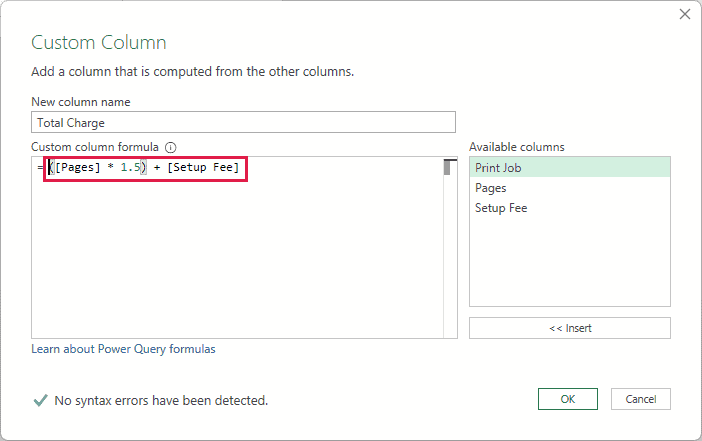Edit the New column name field

point(243,122)
